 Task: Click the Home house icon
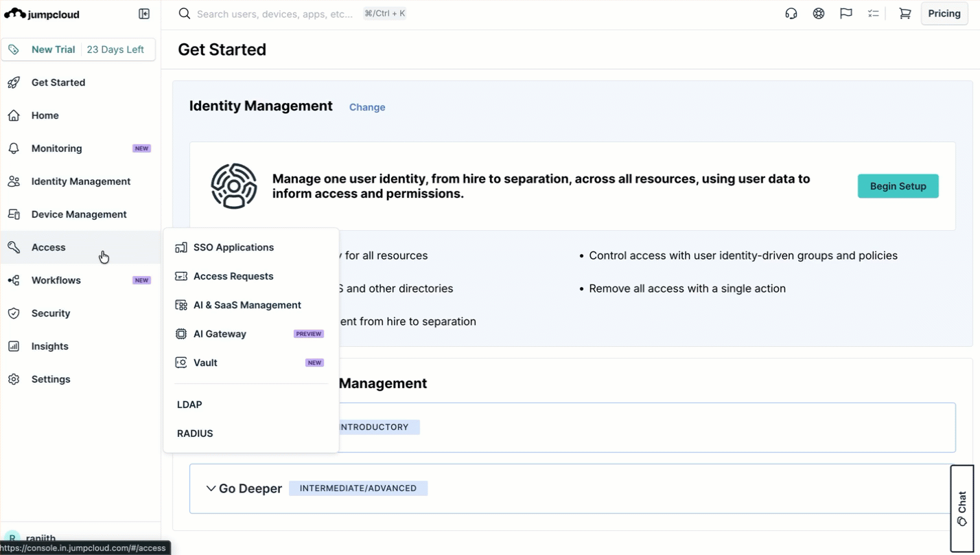(x=14, y=115)
